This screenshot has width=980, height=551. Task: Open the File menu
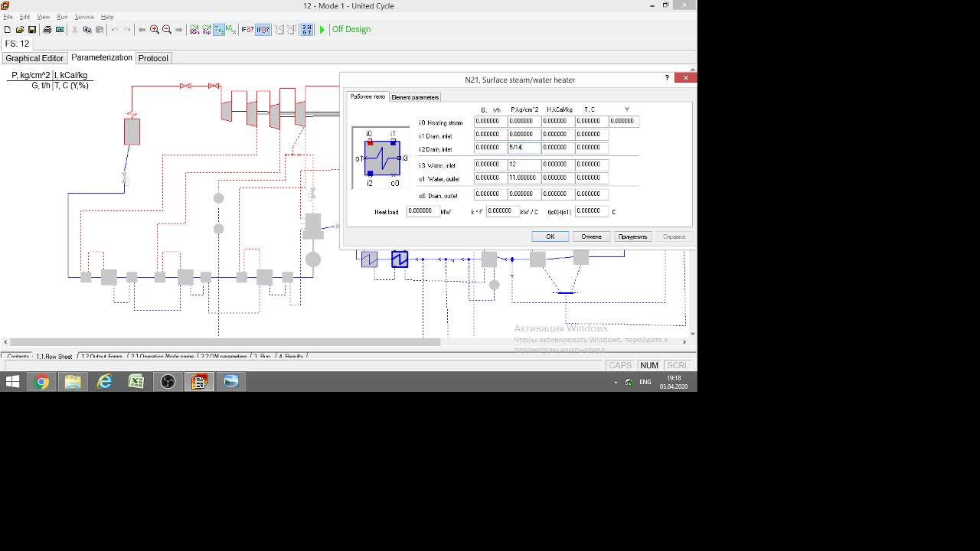8,17
